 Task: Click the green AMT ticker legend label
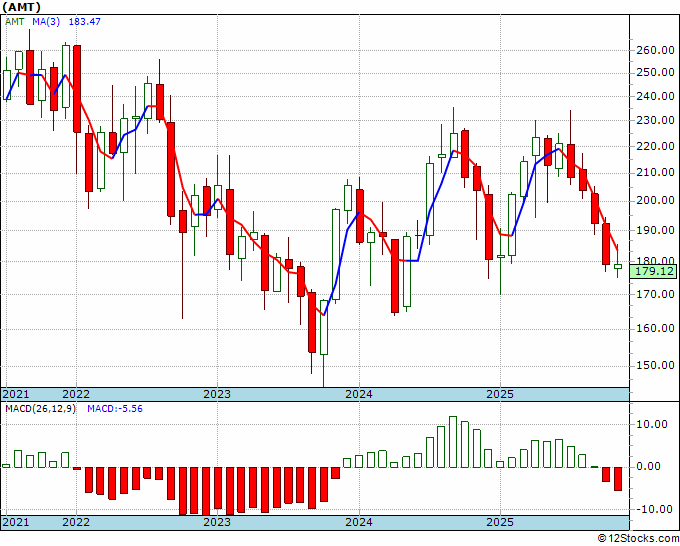15,22
